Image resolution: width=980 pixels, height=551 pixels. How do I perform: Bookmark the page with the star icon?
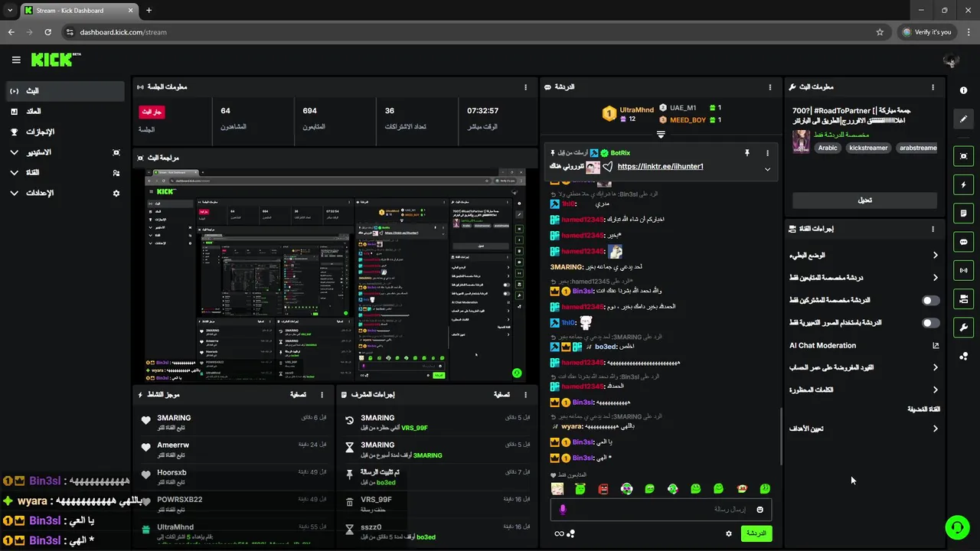(880, 32)
